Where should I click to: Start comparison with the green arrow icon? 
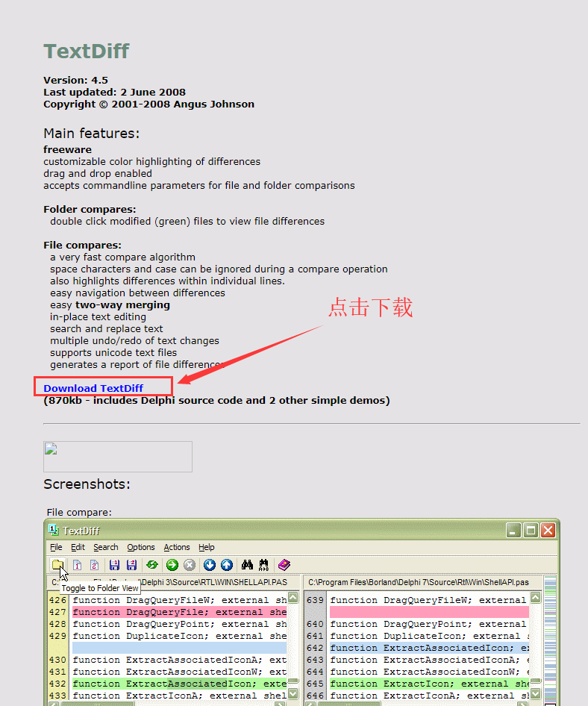point(172,565)
